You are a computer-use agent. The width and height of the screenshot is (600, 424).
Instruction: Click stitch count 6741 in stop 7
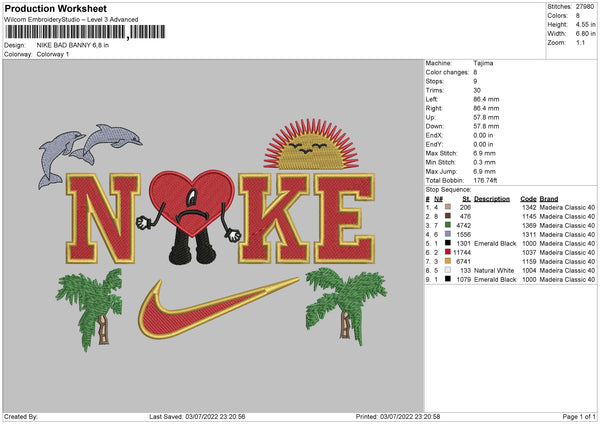[x=463, y=261]
